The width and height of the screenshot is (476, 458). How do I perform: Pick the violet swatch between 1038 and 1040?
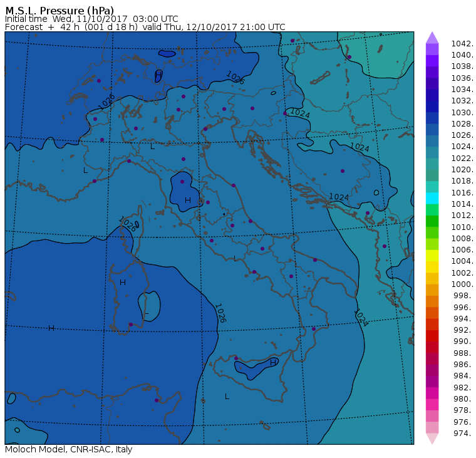click(x=432, y=61)
